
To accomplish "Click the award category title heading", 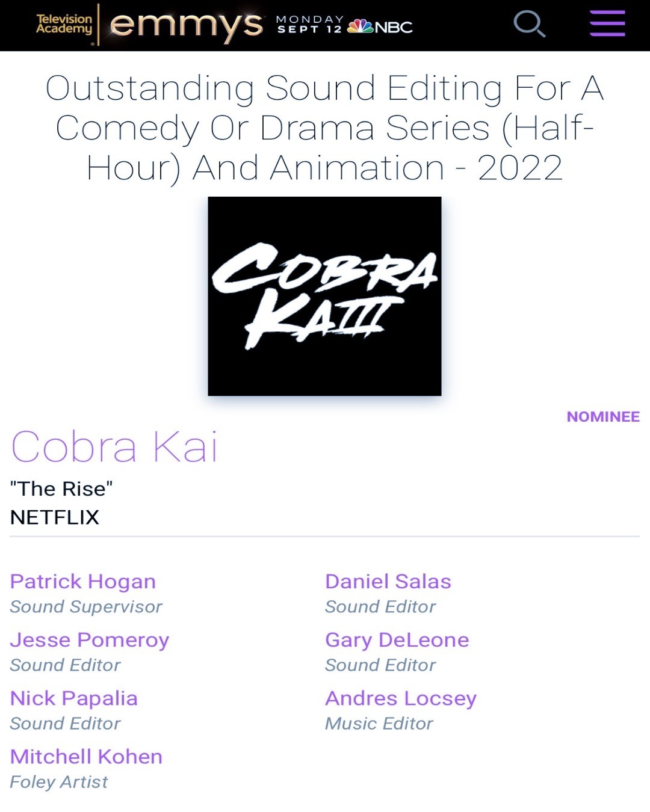I will tap(325, 126).
